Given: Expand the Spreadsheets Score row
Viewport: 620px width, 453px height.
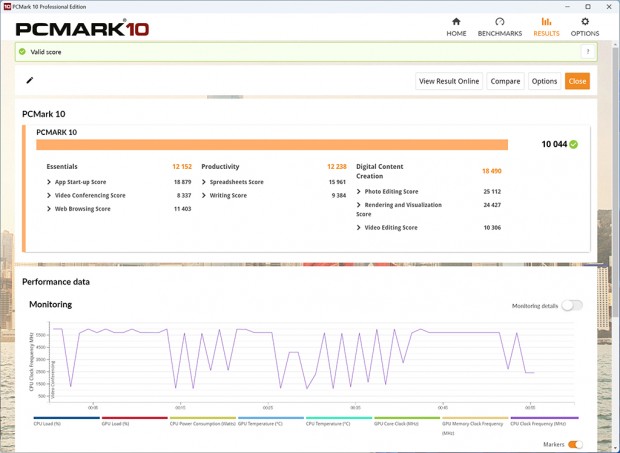Looking at the screenshot, I should pyautogui.click(x=204, y=182).
